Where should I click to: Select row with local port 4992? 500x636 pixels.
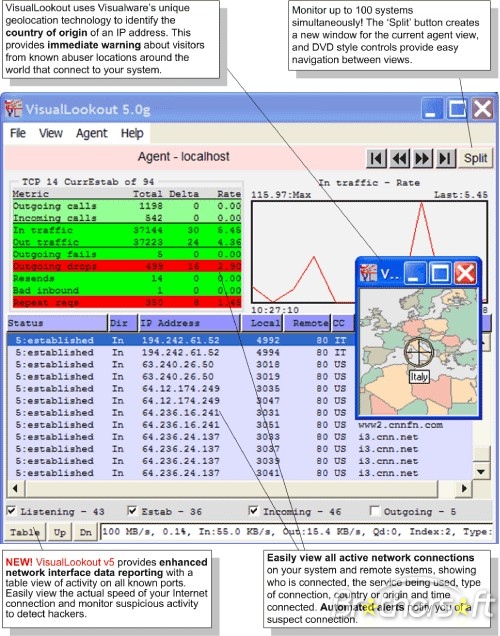(x=181, y=340)
